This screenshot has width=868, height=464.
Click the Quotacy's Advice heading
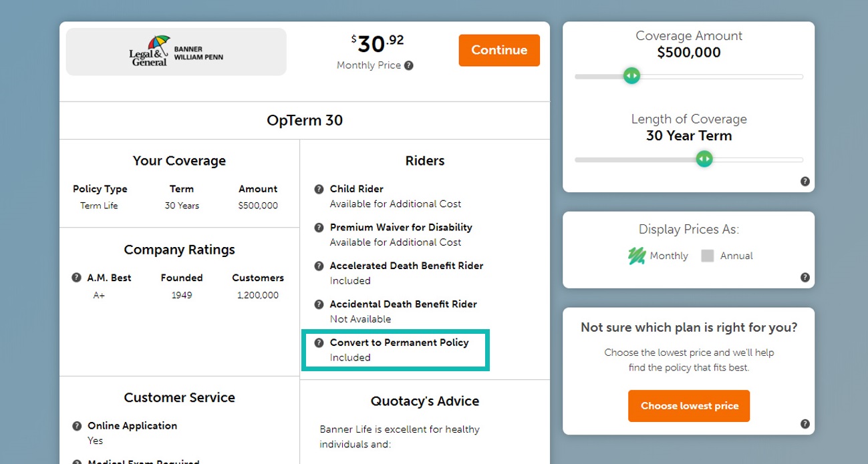(425, 401)
